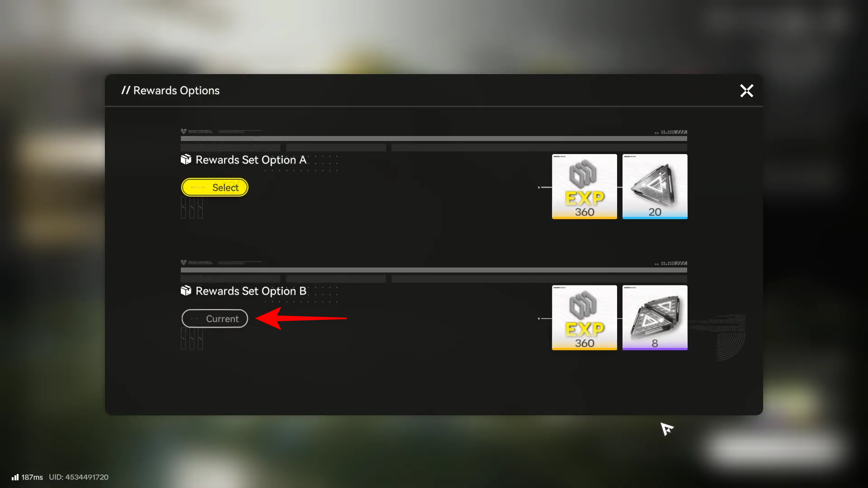Click the gray header bar above Option A
Screen dimensions: 868x488
click(434, 139)
